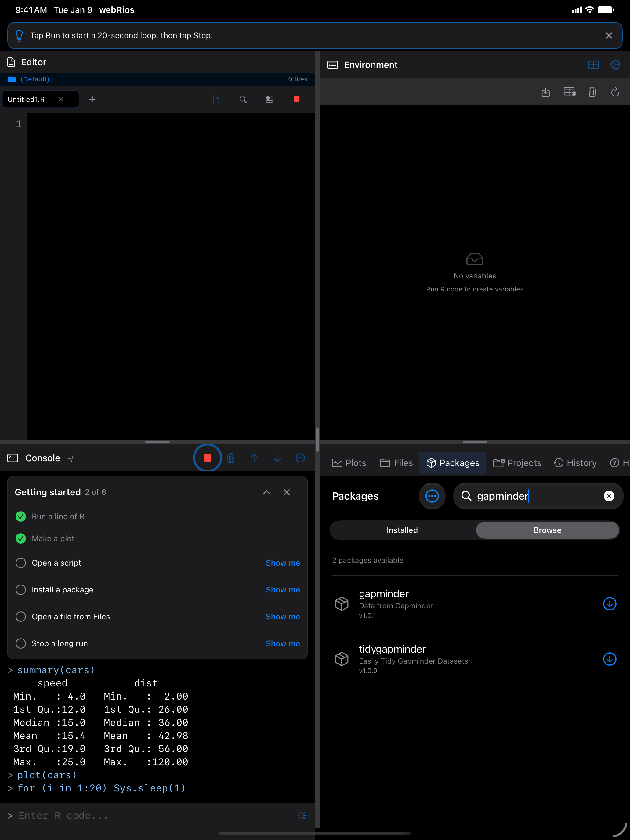
Task: Open settings gear in Environment header
Action: pyautogui.click(x=615, y=65)
